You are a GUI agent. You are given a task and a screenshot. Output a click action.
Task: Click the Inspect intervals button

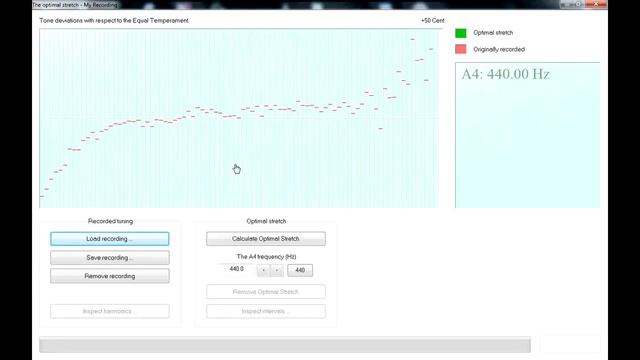click(266, 311)
